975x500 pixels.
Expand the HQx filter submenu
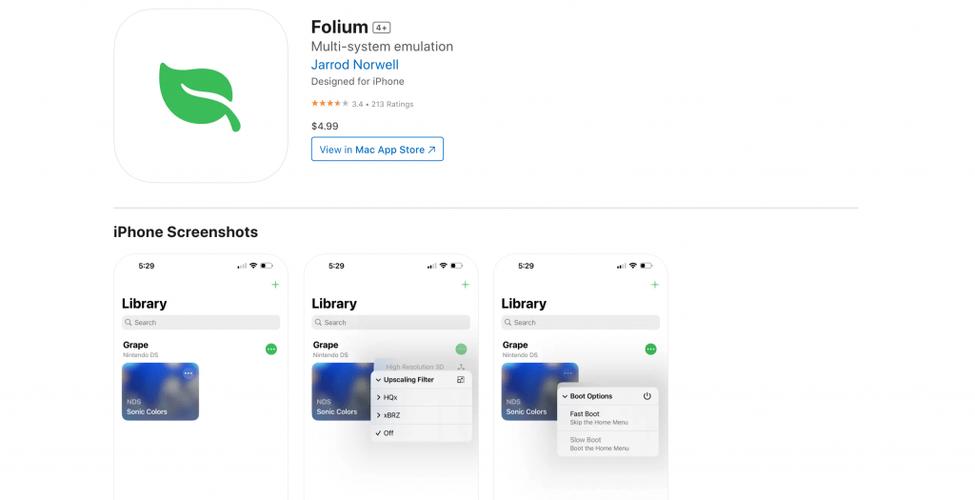(x=421, y=397)
